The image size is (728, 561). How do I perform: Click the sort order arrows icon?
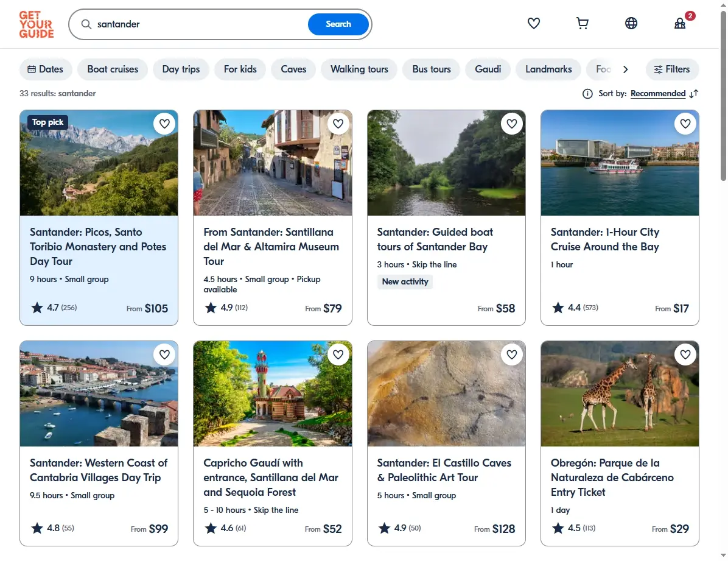point(694,94)
